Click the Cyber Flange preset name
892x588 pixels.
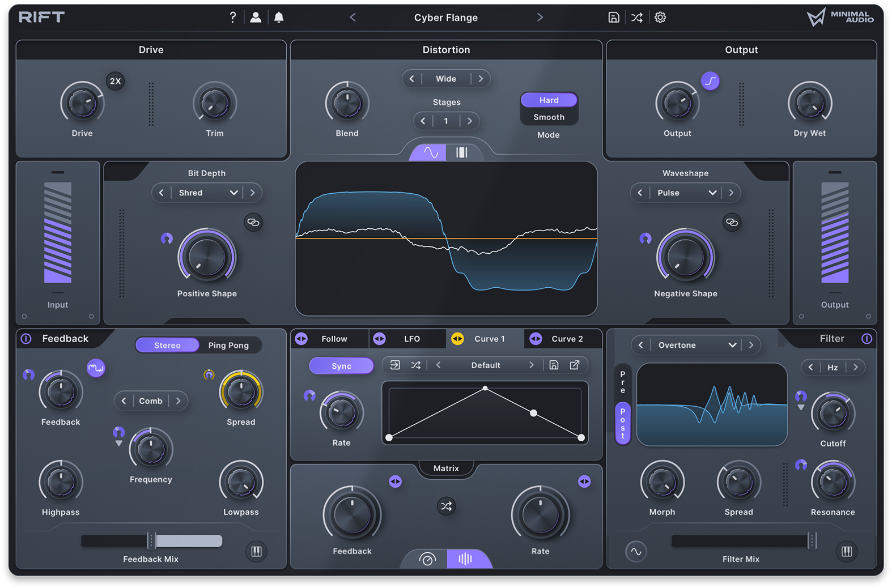point(446,18)
